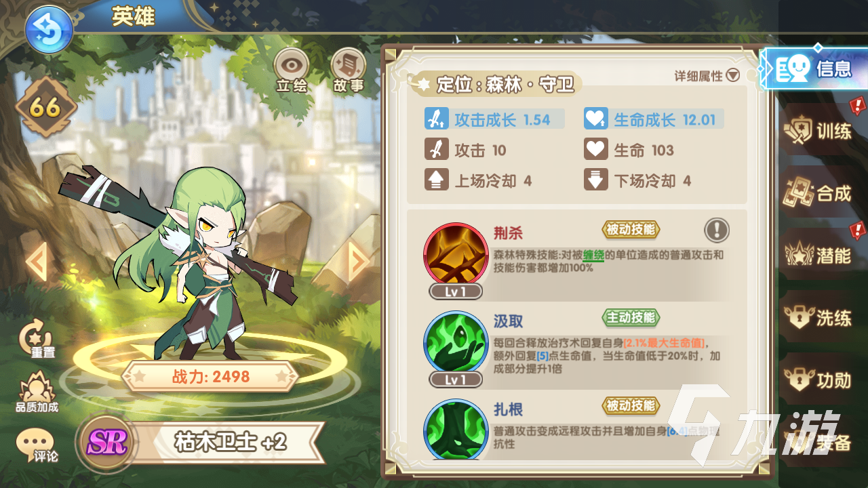Show the previous hero with left arrow
The image size is (868, 488).
(37, 261)
